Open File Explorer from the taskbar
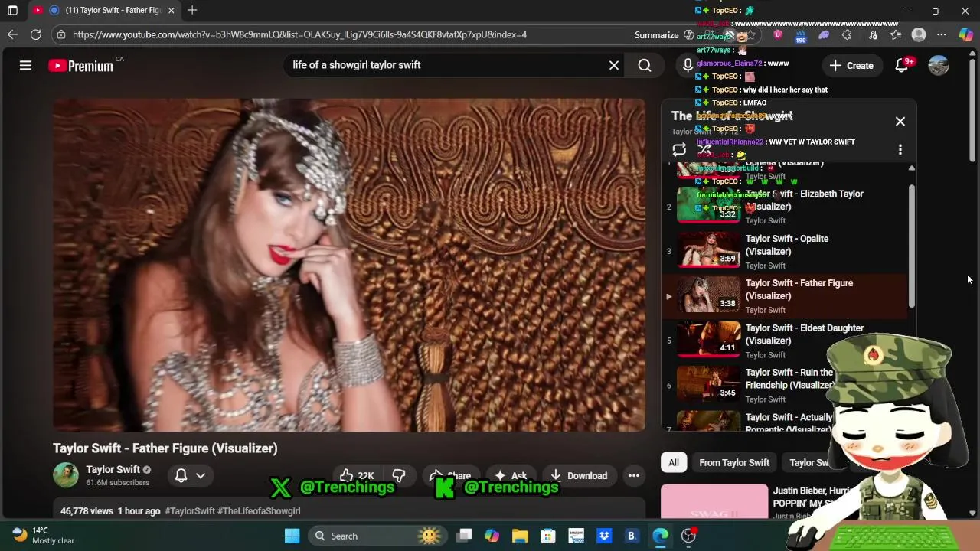 [520, 536]
